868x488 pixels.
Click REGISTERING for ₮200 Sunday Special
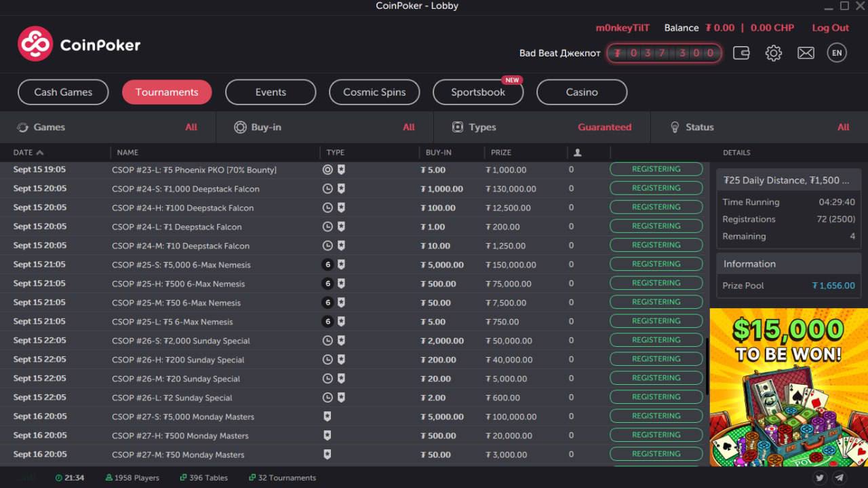pyautogui.click(x=656, y=359)
